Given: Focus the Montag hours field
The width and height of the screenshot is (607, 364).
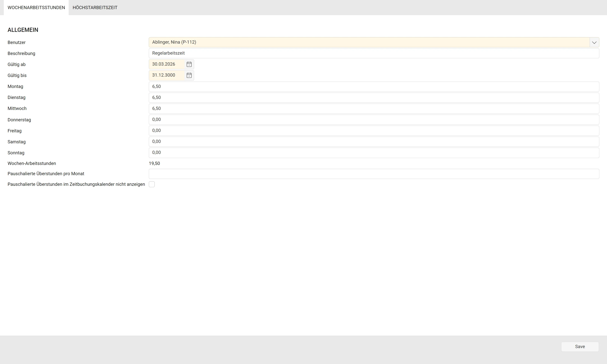Looking at the screenshot, I should pyautogui.click(x=374, y=87).
